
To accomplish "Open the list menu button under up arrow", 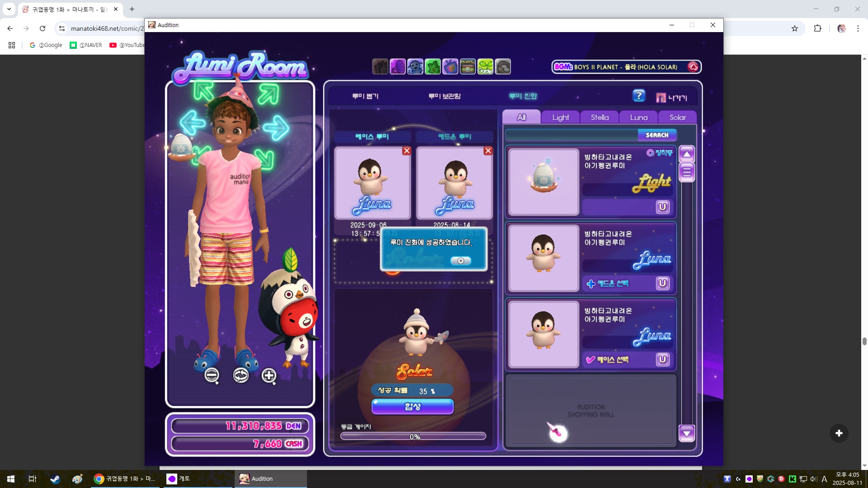I will 686,172.
